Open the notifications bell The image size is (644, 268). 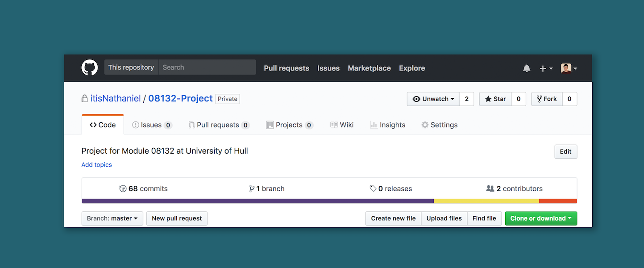pyautogui.click(x=527, y=68)
